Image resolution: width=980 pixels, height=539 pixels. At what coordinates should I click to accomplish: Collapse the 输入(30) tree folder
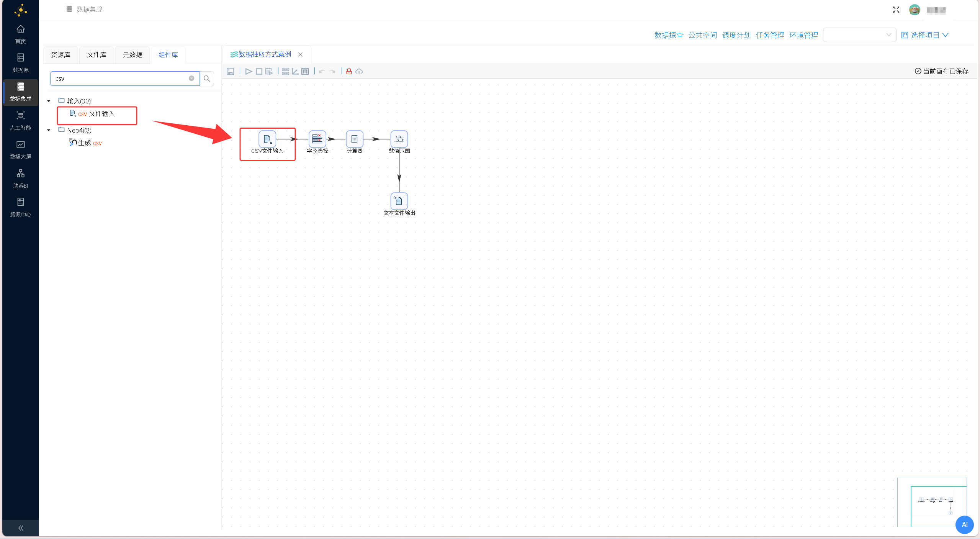coord(49,101)
